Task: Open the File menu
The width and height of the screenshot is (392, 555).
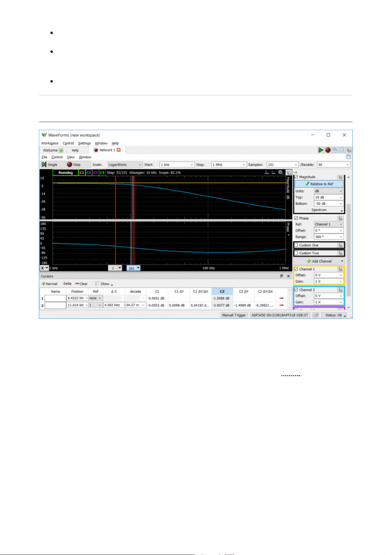Action: coord(44,157)
